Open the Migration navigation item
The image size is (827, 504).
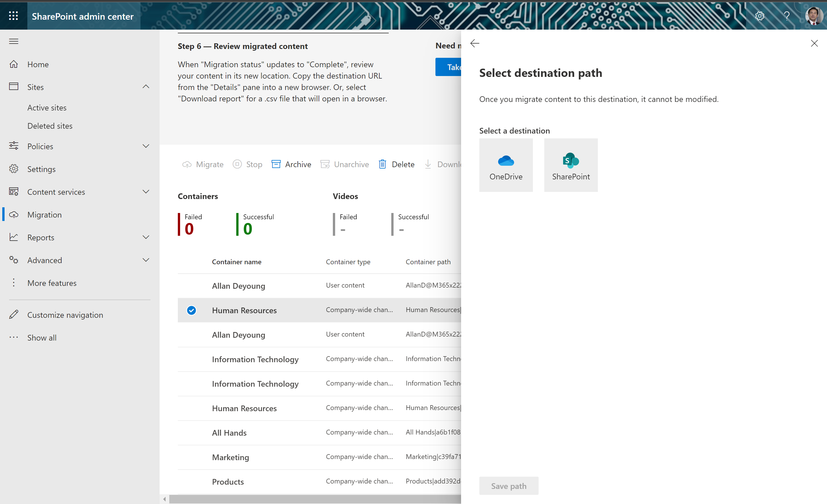[x=45, y=215]
